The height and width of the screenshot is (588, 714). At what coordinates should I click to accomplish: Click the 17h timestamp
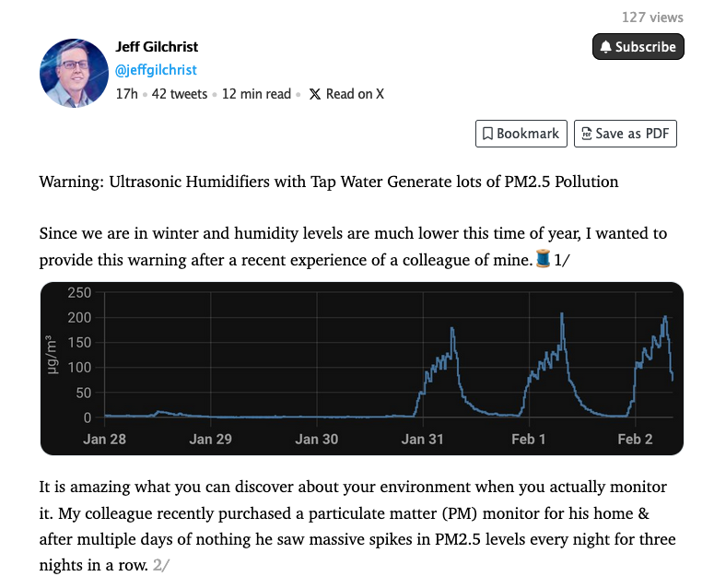[127, 94]
